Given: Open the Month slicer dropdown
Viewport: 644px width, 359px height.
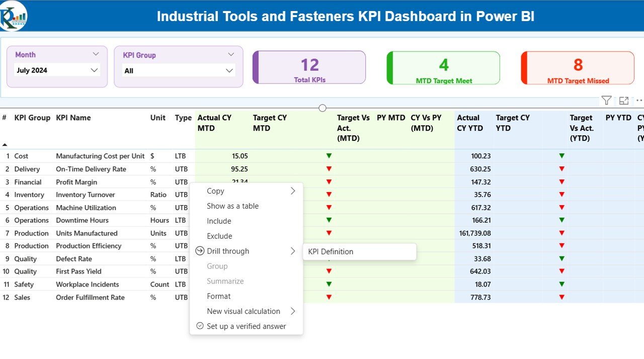Looking at the screenshot, I should (x=94, y=70).
